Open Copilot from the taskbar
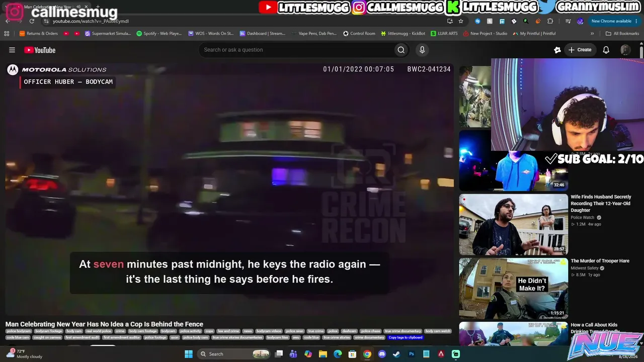The width and height of the screenshot is (644, 362). coord(308,354)
